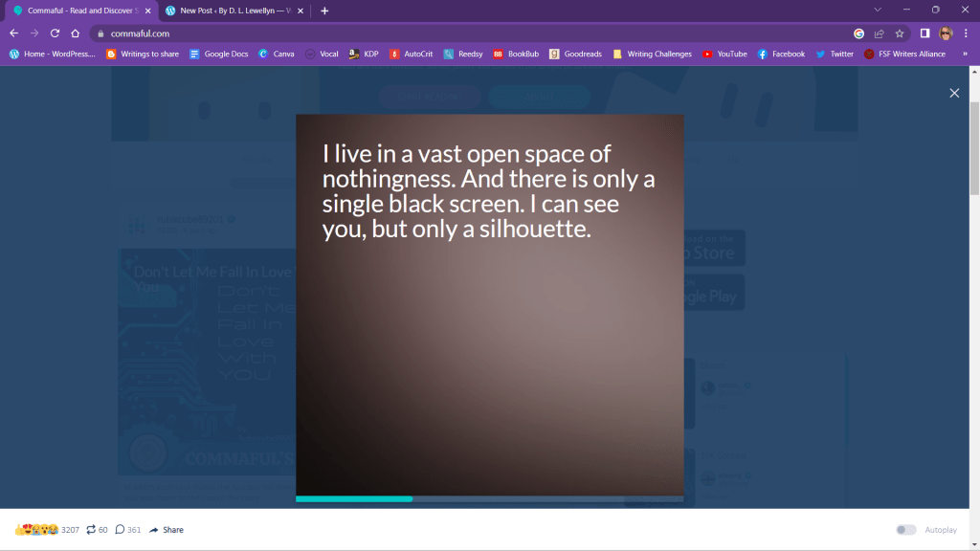Viewport: 980px width, 551px height.
Task: Open comments via speech bubble icon
Action: [x=120, y=530]
